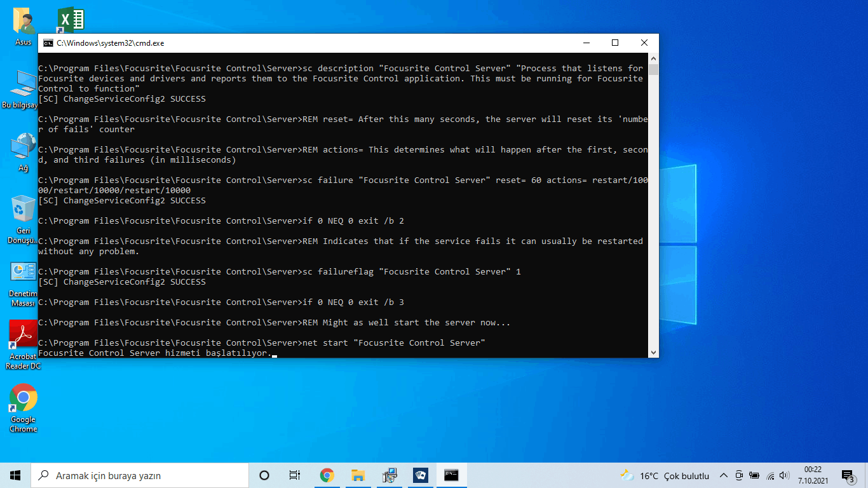Click the 'net start "Focusrite Control Server"' line
Image resolution: width=868 pixels, height=488 pixels.
(x=262, y=342)
